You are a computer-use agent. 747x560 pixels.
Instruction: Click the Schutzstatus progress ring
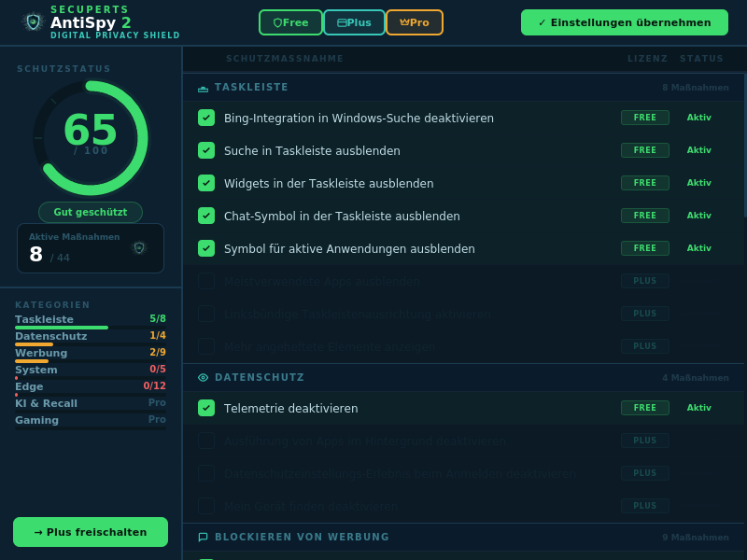(91, 137)
